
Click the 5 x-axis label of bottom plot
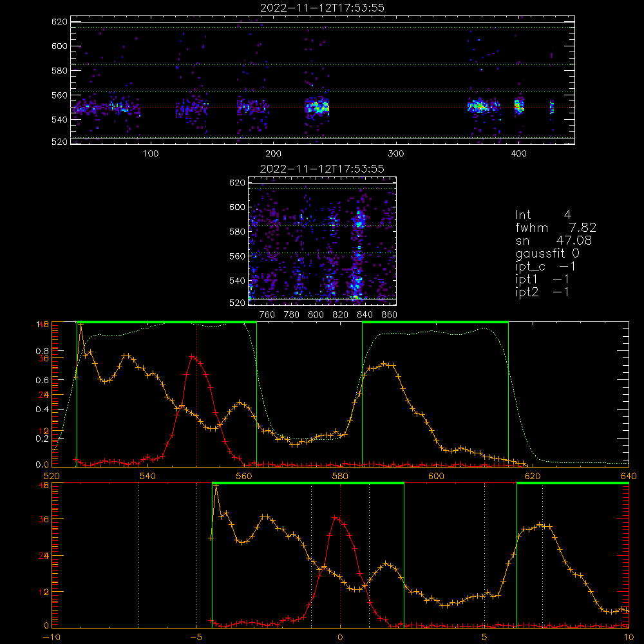tap(485, 638)
